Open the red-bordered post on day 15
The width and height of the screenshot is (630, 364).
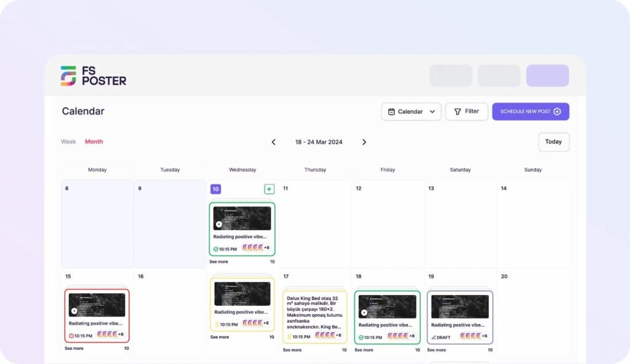pos(97,315)
